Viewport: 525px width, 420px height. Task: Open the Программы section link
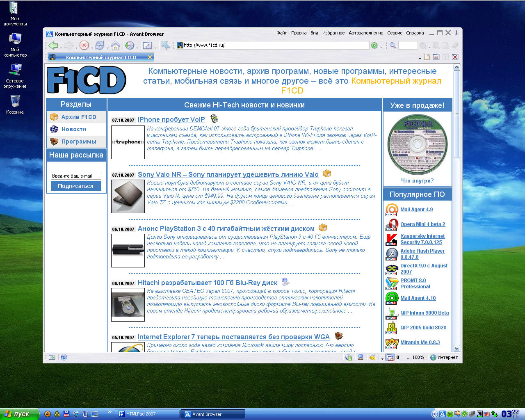79,142
